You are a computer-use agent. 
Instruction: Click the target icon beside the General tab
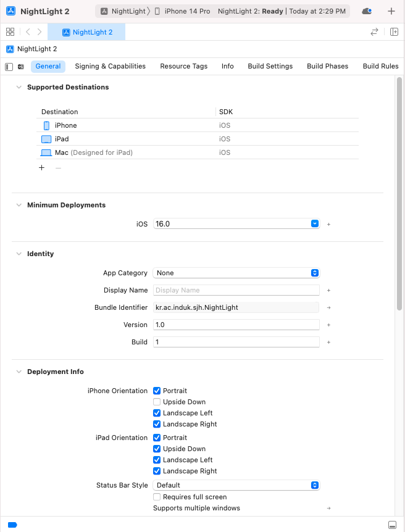21,67
